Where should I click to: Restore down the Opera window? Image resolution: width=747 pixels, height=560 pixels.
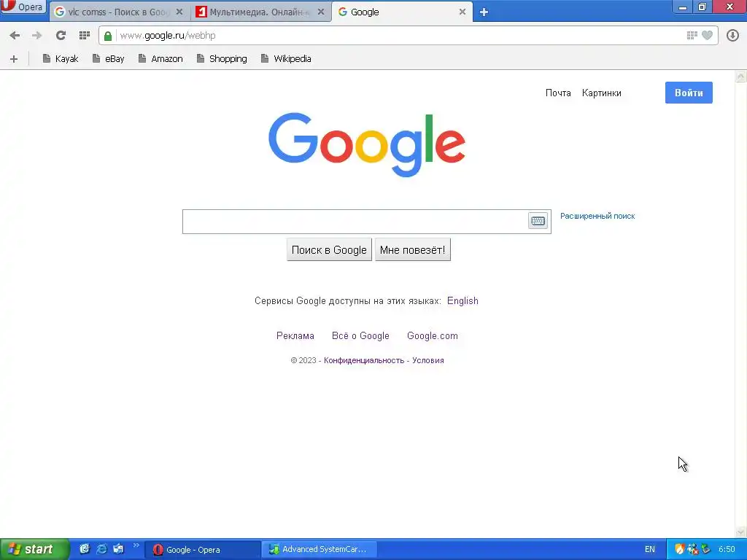tap(703, 7)
